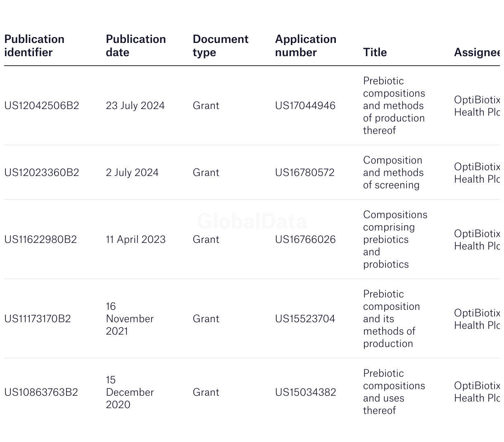
Task: Click title Compositions comprising prebiotics and probiotics
Action: (395, 240)
